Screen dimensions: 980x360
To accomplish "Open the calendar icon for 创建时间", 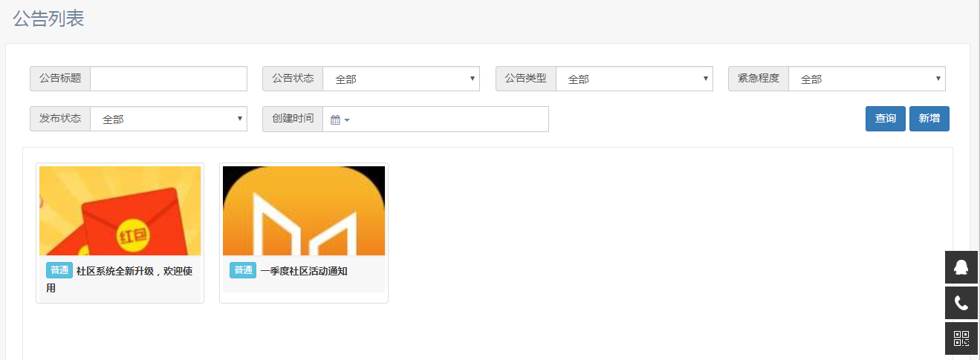I will (335, 120).
